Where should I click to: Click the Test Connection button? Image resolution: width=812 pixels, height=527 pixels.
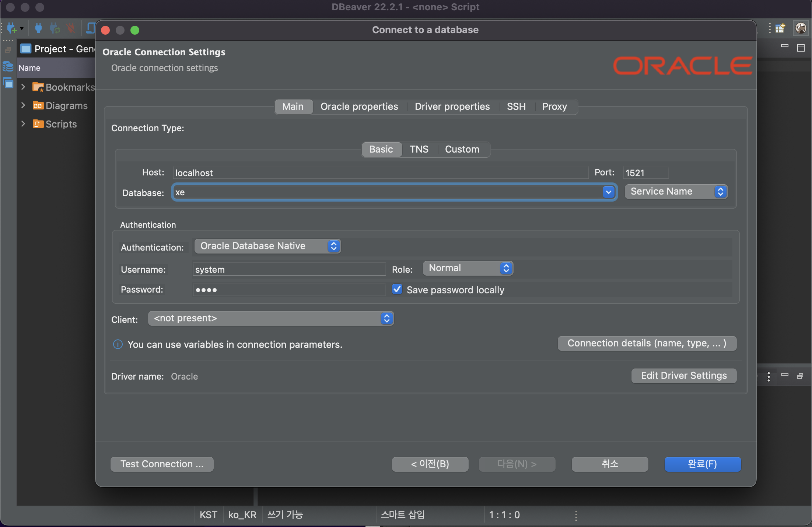point(162,464)
